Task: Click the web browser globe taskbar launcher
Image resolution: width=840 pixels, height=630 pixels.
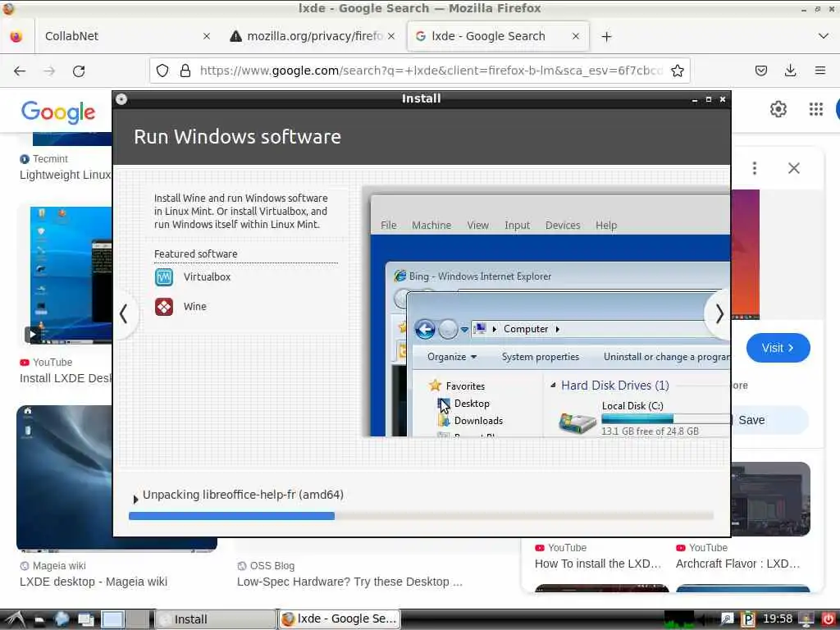Action: (62, 619)
